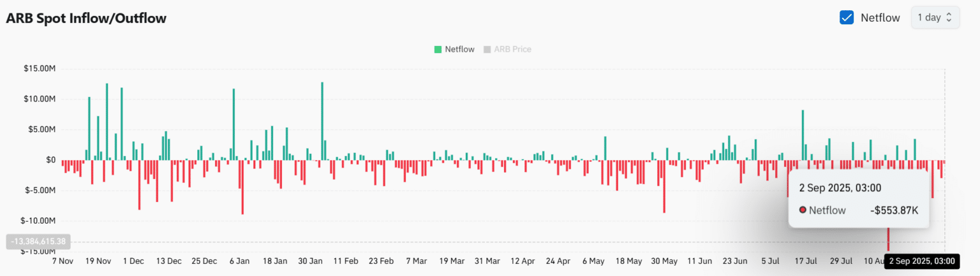The height and width of the screenshot is (276, 980).
Task: Click the red Netflow dot in the tooltip
Action: point(803,210)
